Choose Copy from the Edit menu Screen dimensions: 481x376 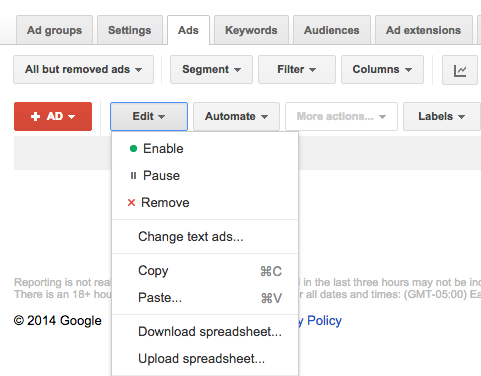pos(205,271)
